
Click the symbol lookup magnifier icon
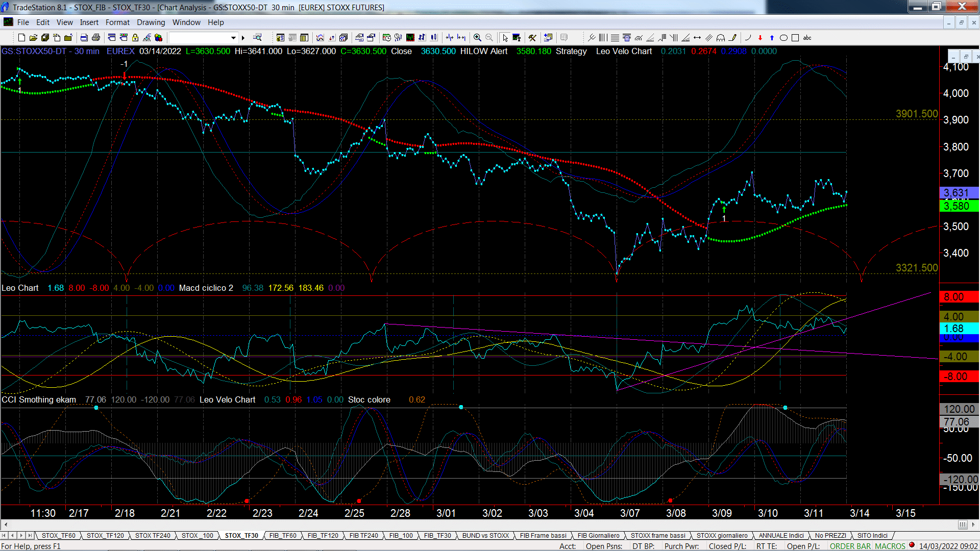click(258, 37)
